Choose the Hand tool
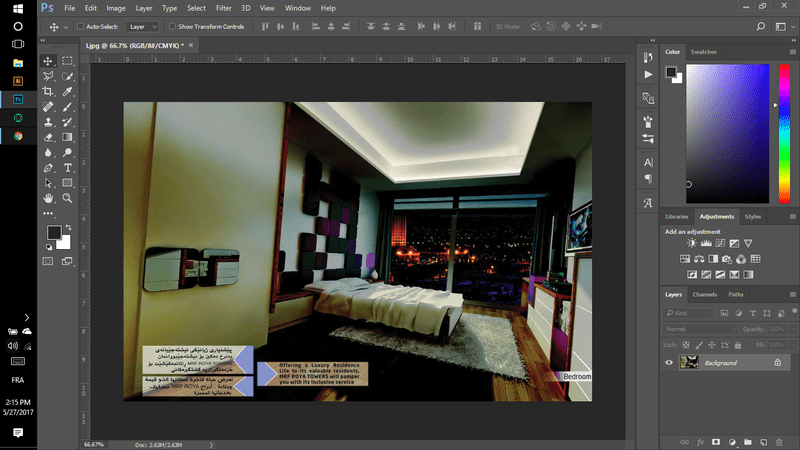 [48, 198]
